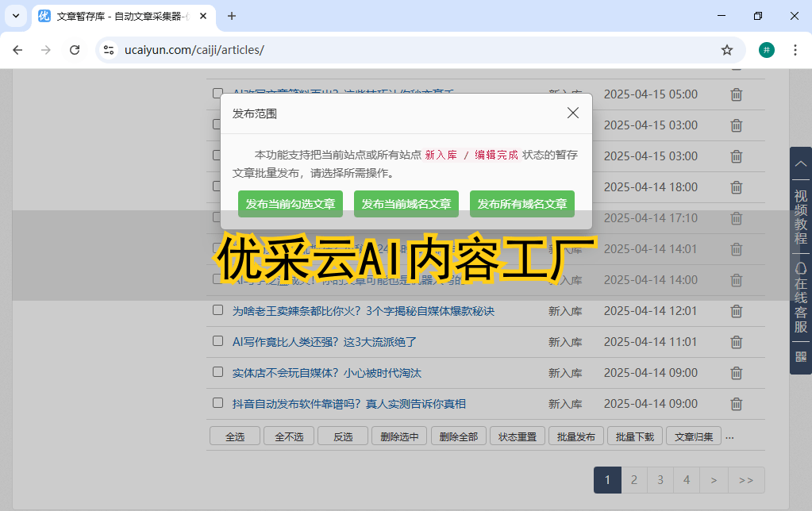812x511 pixels.
Task: Close the 发布范围 dialog with X
Action: (x=573, y=113)
